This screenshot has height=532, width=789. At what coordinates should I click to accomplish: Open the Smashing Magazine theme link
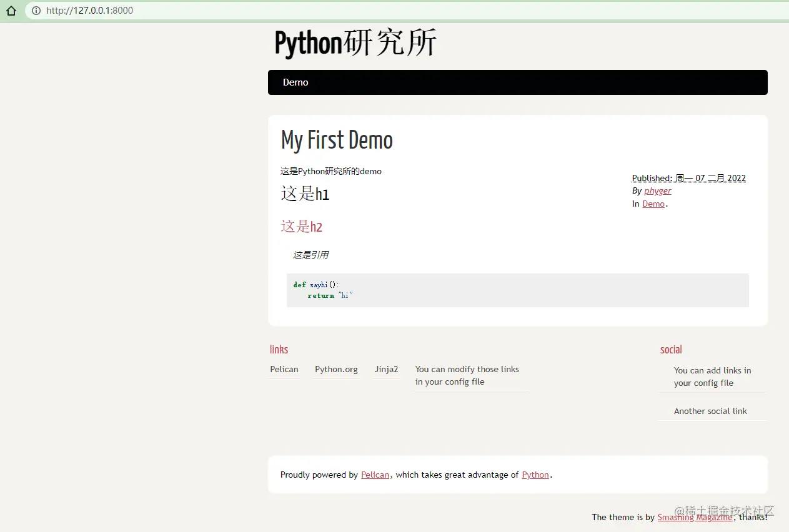point(695,517)
